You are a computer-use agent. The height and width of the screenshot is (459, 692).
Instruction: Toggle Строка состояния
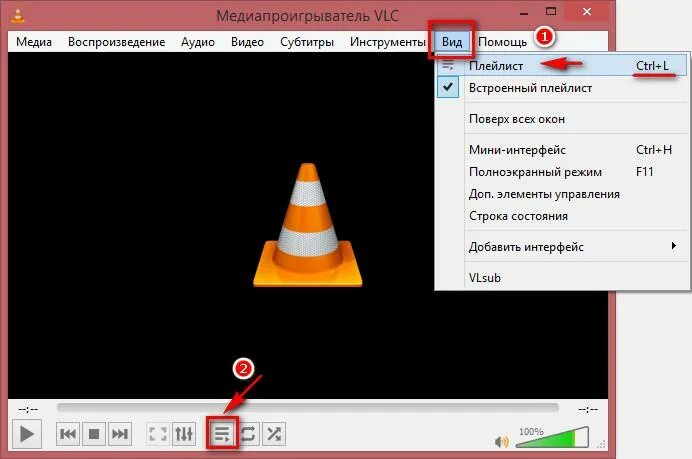click(562, 216)
